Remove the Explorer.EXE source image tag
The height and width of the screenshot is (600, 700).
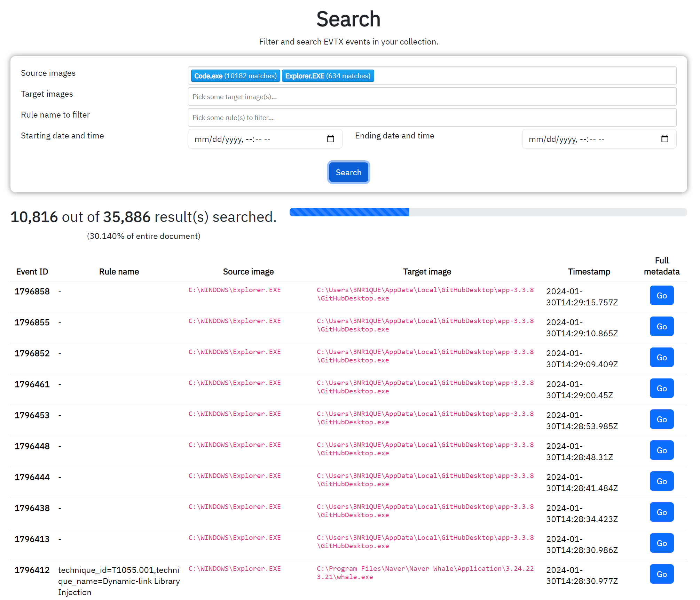tap(328, 76)
